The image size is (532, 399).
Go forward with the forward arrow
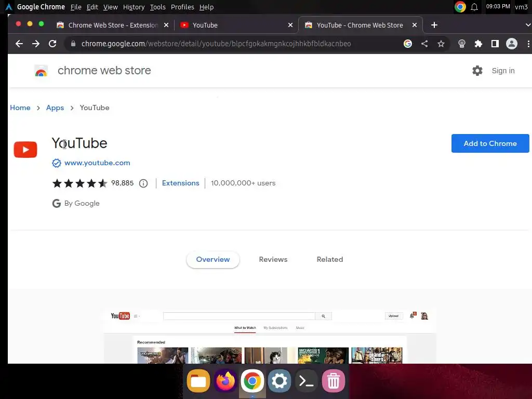point(36,44)
